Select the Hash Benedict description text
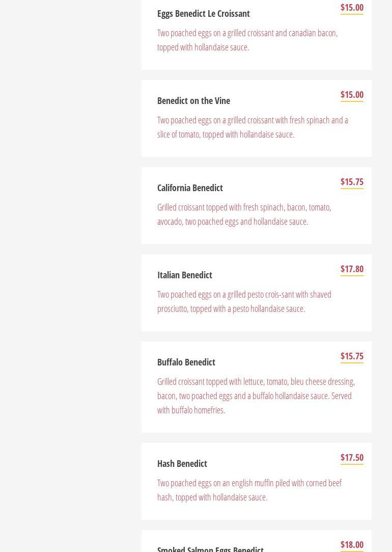Viewport: 392px width, 552px height. [x=249, y=490]
